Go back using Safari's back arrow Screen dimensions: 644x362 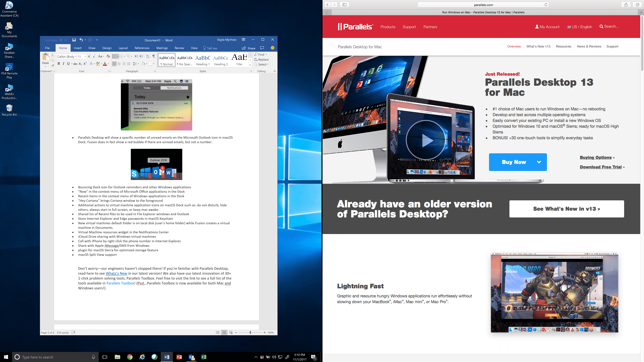pyautogui.click(x=327, y=5)
